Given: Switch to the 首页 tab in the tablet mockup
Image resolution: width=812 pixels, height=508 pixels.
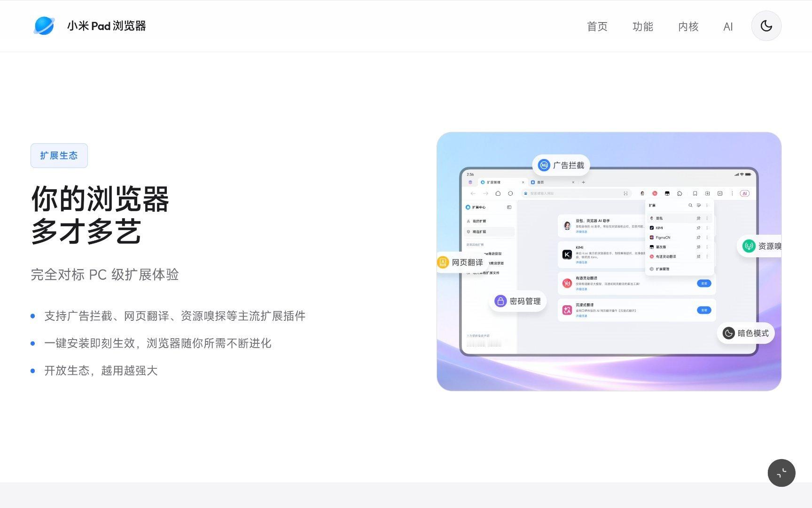Looking at the screenshot, I should (552, 183).
